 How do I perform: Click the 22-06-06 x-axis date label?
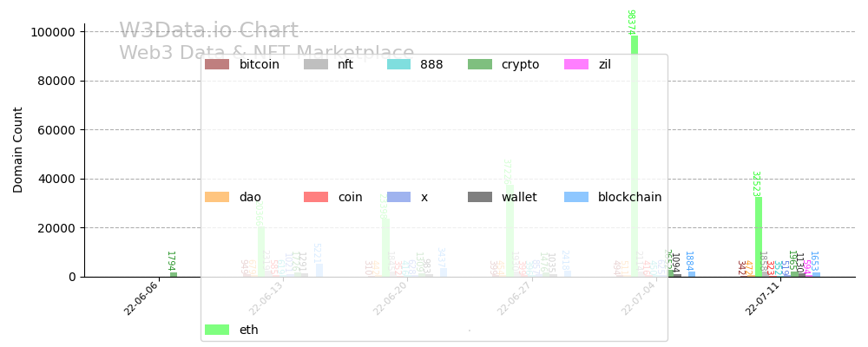(141, 298)
